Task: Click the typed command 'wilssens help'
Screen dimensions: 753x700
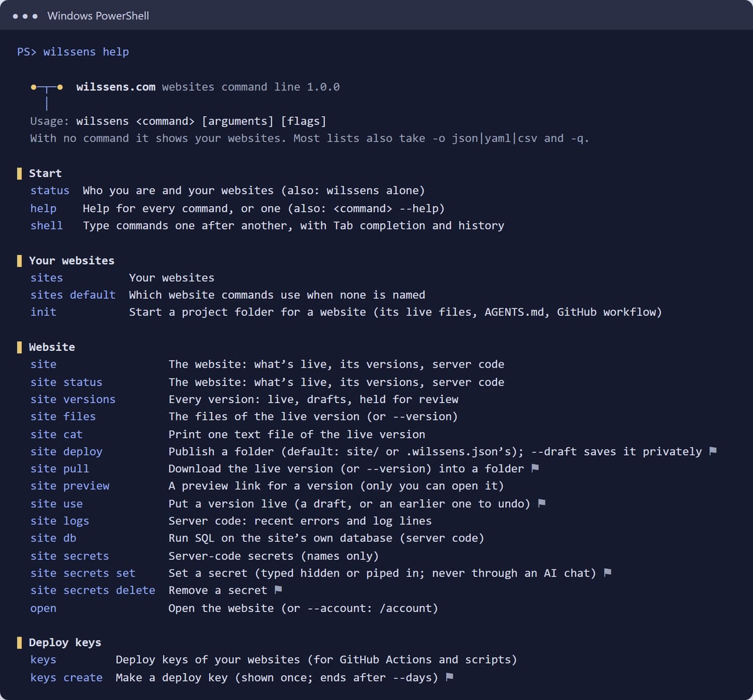Action: (86, 52)
